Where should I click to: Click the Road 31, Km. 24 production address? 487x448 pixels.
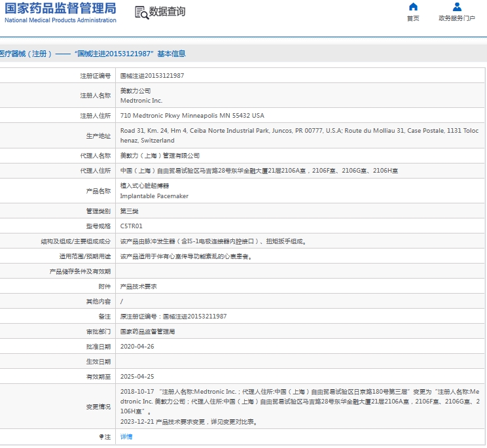(x=299, y=135)
